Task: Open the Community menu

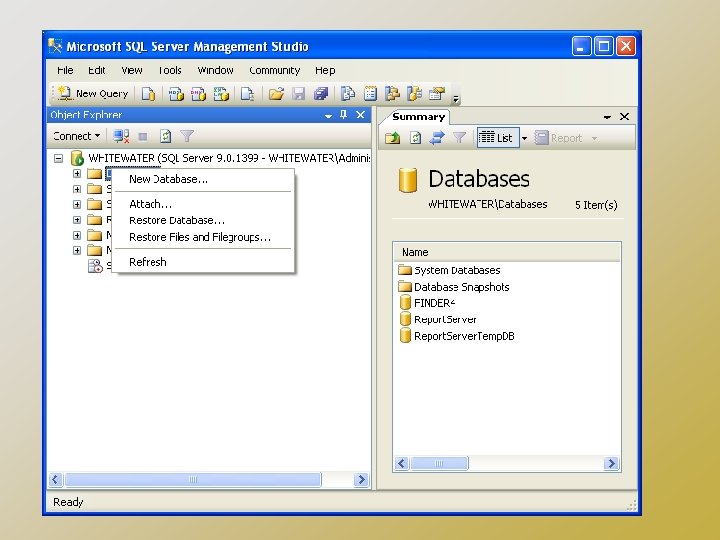Action: (x=275, y=70)
